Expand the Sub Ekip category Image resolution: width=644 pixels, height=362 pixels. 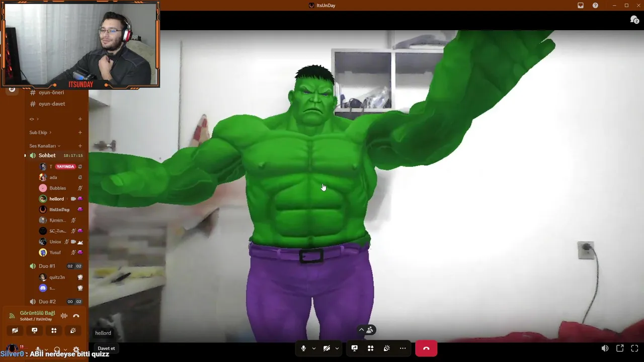[x=40, y=132]
